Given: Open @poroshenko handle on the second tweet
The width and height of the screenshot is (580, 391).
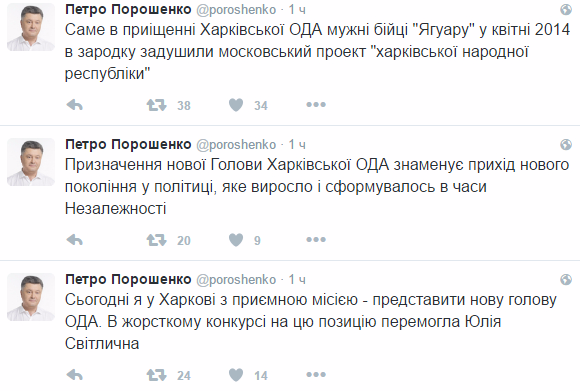Looking at the screenshot, I should [x=236, y=145].
